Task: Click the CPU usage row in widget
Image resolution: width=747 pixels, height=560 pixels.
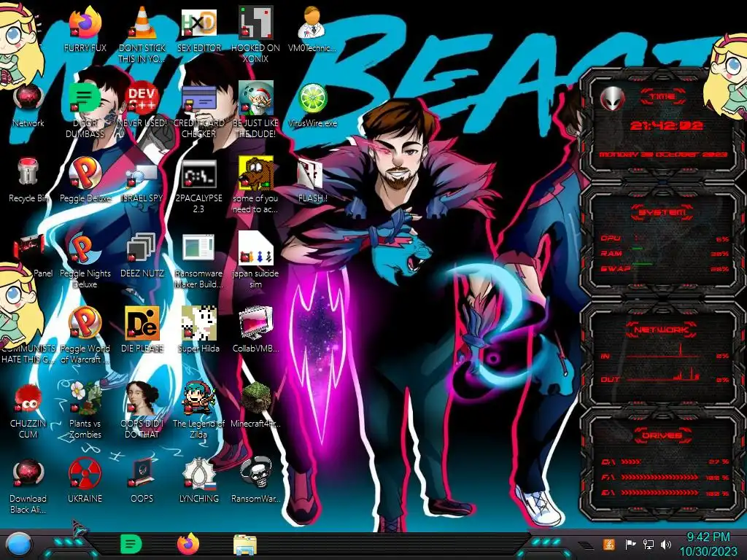Action: (x=665, y=238)
